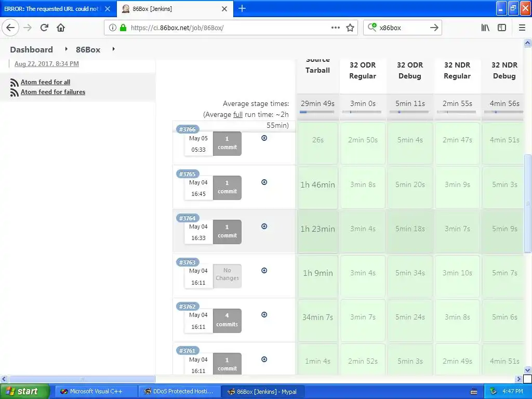Open the 86Box breadcrumb link
This screenshot has width=532, height=399.
pos(88,49)
